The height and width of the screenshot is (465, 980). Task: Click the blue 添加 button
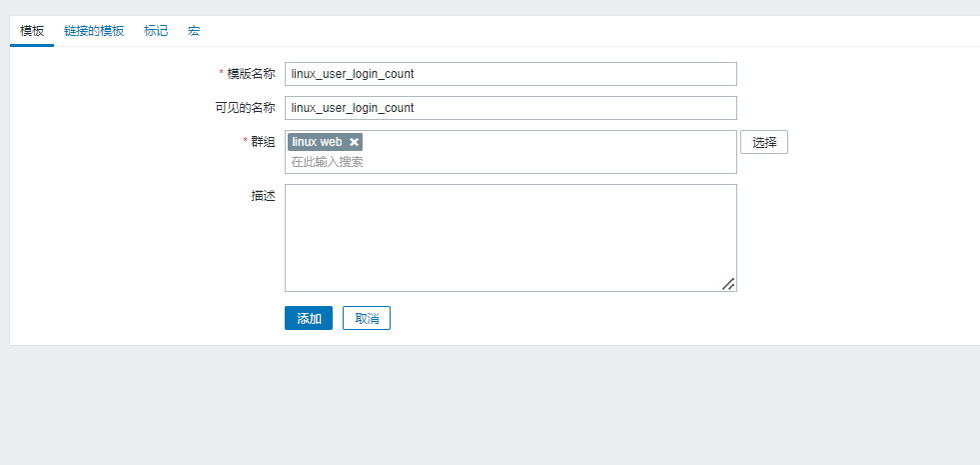pyautogui.click(x=309, y=318)
